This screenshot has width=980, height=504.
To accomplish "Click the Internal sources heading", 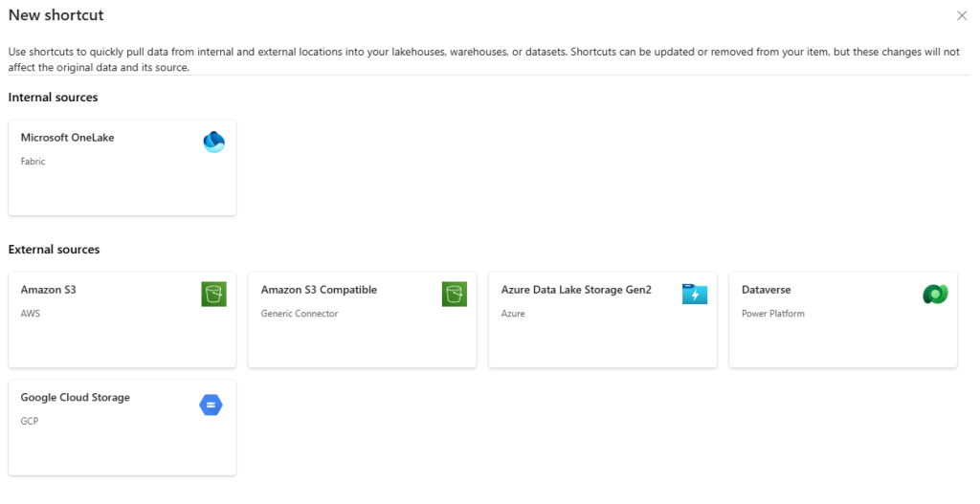I will tap(53, 98).
